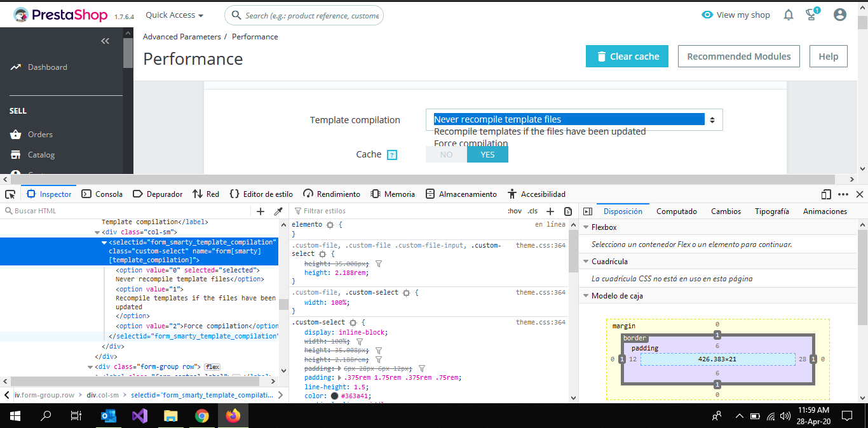Close the developer tools panel
This screenshot has height=428, width=868.
[860, 194]
